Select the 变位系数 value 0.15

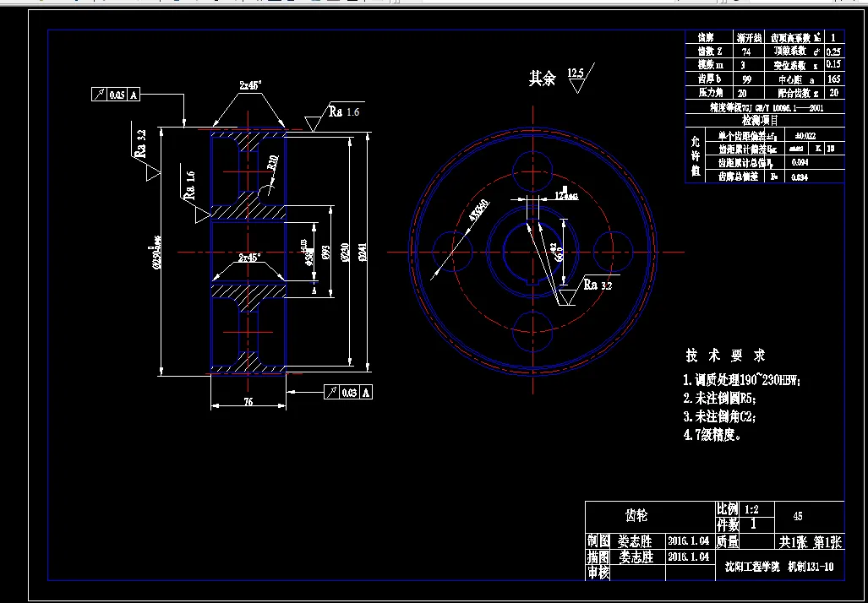[833, 64]
